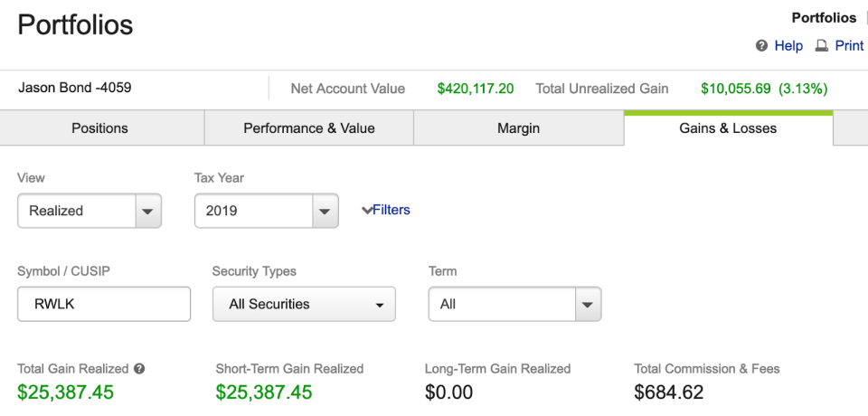Click the info icon next to Total Gain Realized
868x416 pixels.
coord(139,369)
